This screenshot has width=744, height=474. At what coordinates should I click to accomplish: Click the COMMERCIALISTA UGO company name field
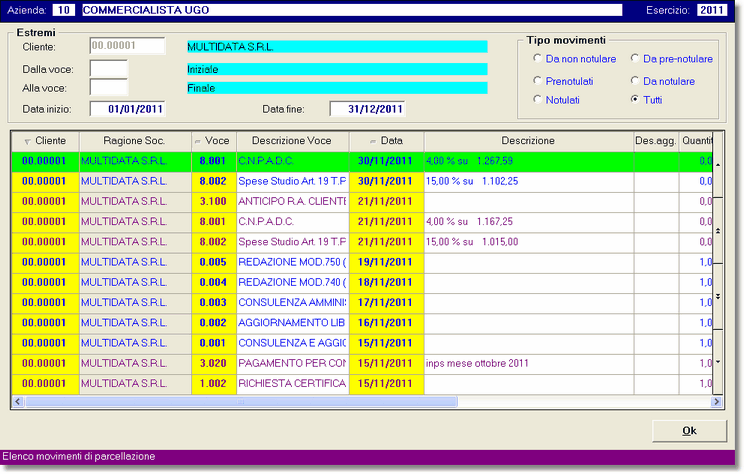coord(352,10)
